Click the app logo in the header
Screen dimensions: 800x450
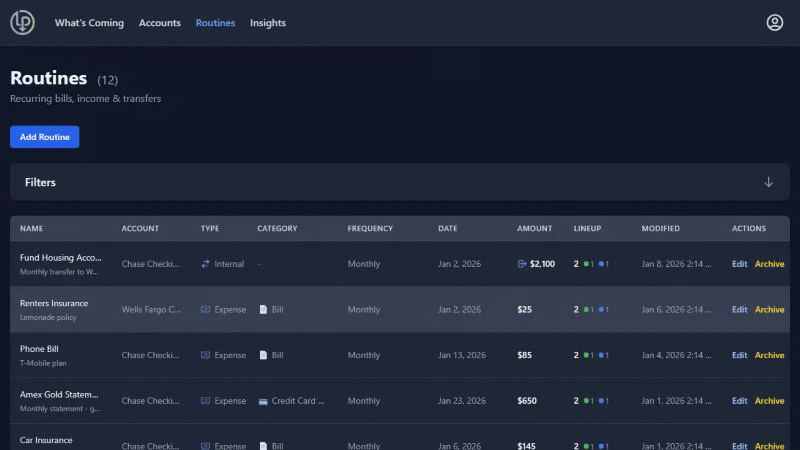coord(22,22)
